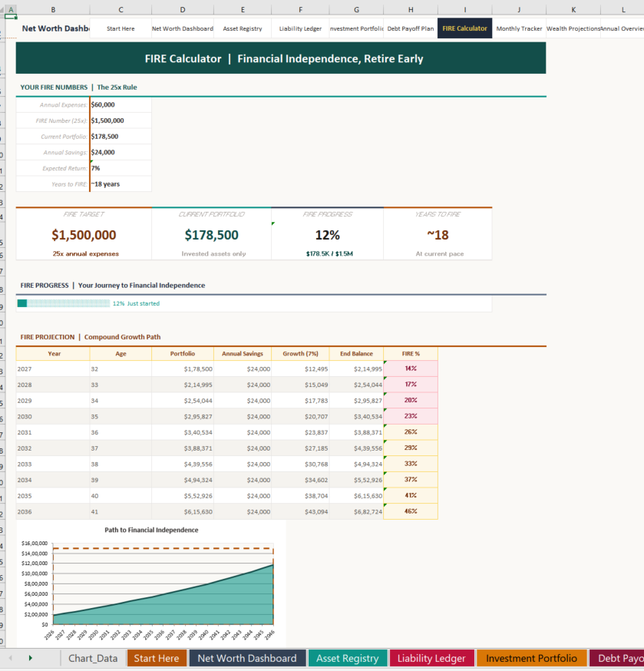Select year 2030 cell in projection
This screenshot has width=644, height=671.
53,416
